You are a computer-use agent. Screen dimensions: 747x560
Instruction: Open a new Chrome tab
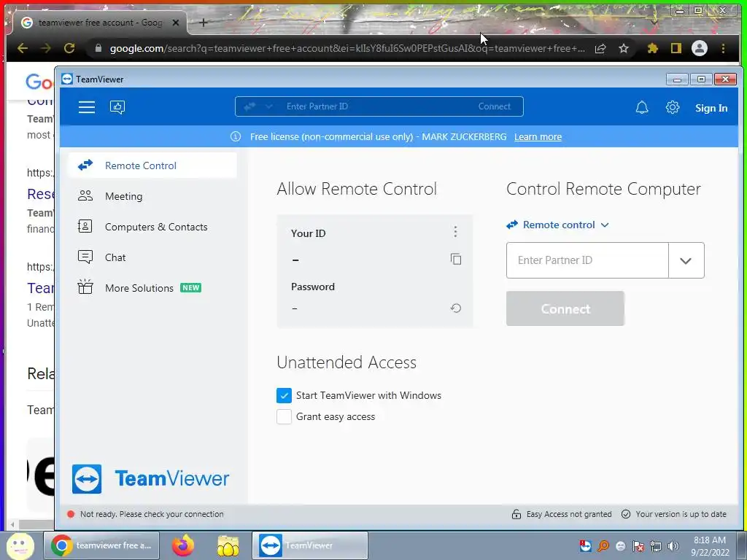[204, 23]
